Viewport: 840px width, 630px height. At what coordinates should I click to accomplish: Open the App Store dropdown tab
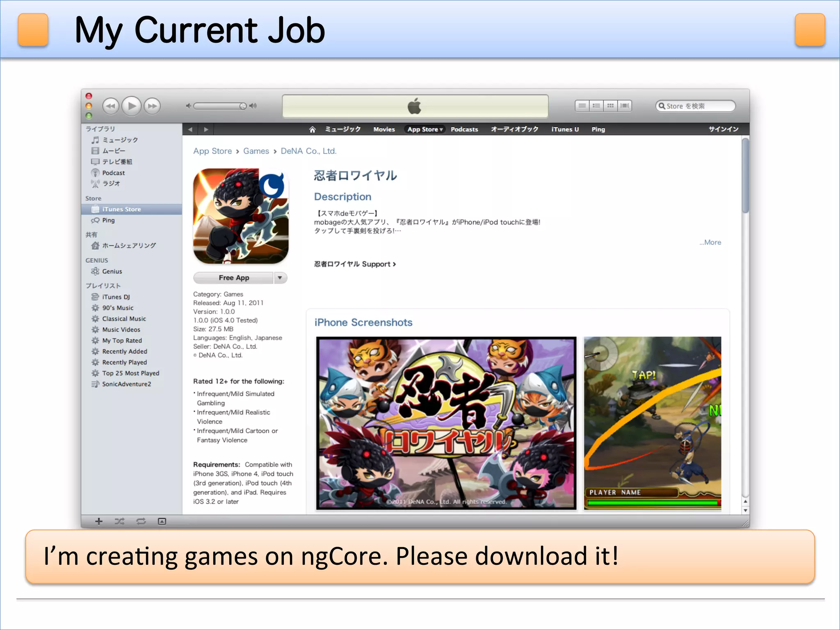pyautogui.click(x=425, y=129)
